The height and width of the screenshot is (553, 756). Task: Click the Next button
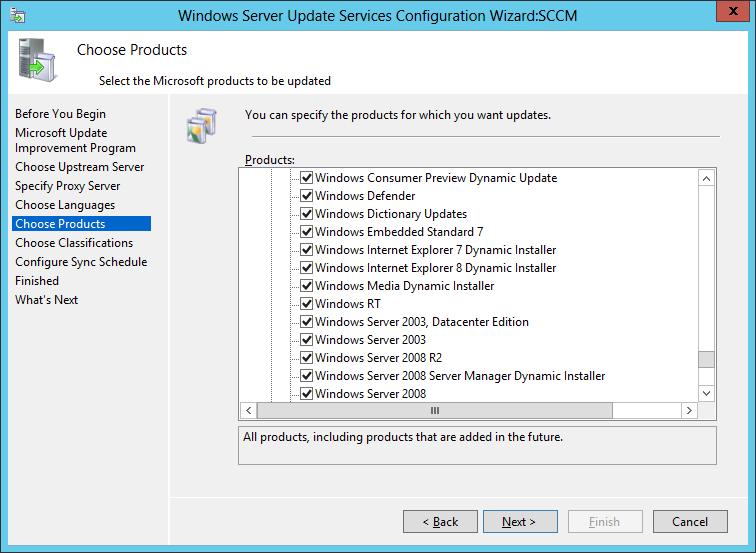[520, 522]
